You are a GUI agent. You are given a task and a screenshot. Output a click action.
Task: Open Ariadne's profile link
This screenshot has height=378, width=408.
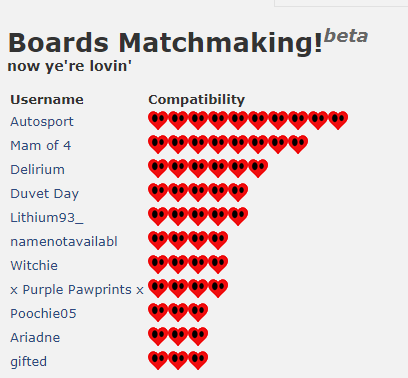point(35,338)
